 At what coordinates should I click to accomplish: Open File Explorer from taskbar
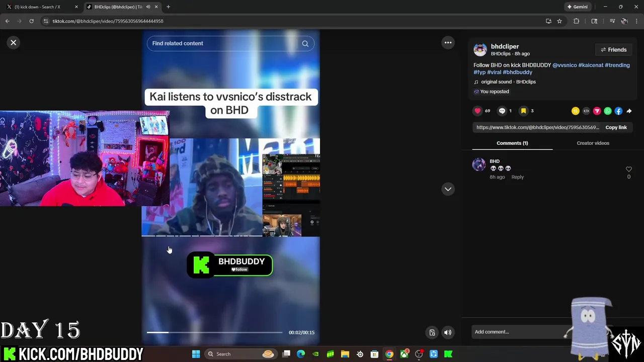coord(345,354)
